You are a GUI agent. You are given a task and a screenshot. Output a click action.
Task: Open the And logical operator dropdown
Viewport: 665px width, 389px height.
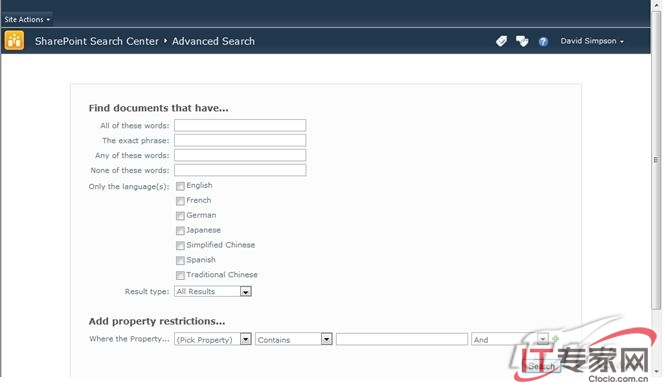click(510, 339)
